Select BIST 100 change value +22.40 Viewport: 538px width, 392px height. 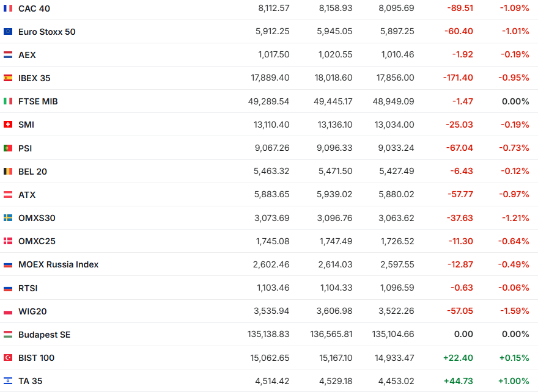458,358
